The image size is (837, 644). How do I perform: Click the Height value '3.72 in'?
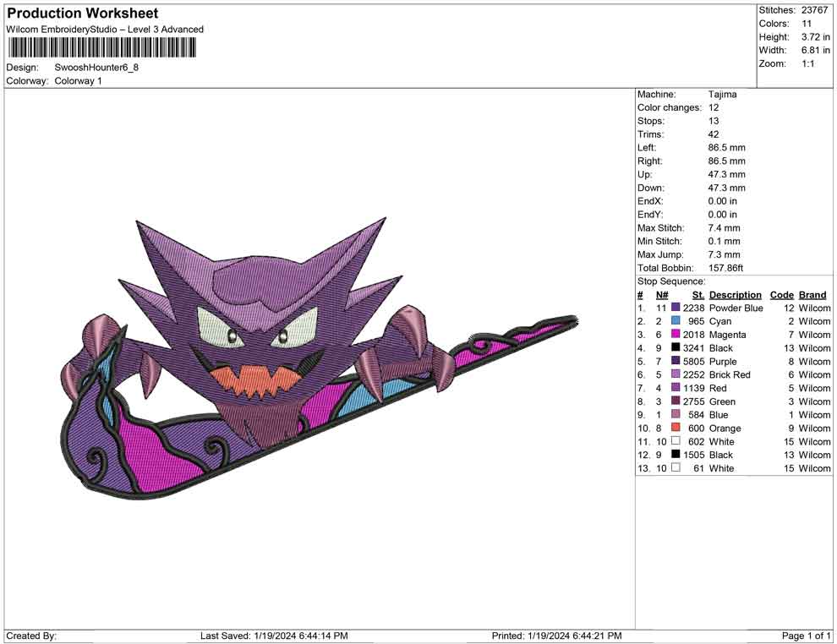click(815, 37)
